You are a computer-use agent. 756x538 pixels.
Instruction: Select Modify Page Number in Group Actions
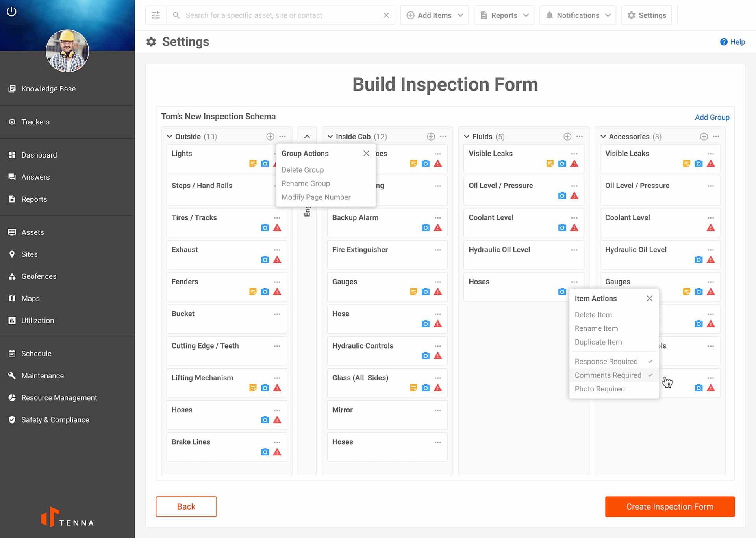(316, 197)
